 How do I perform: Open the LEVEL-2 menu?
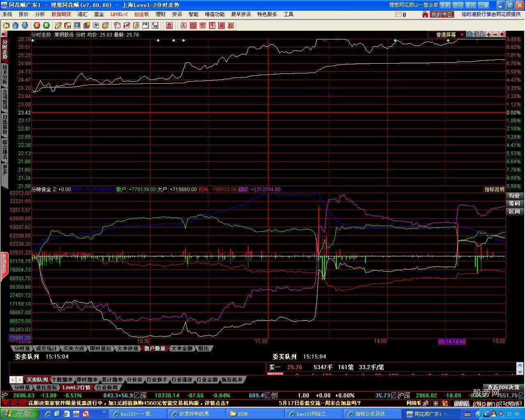click(x=119, y=14)
